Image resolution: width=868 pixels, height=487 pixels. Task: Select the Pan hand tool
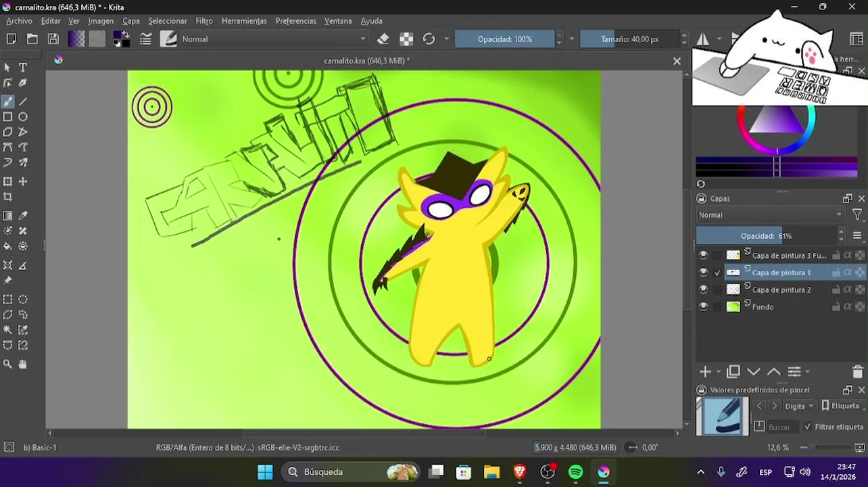pyautogui.click(x=23, y=364)
